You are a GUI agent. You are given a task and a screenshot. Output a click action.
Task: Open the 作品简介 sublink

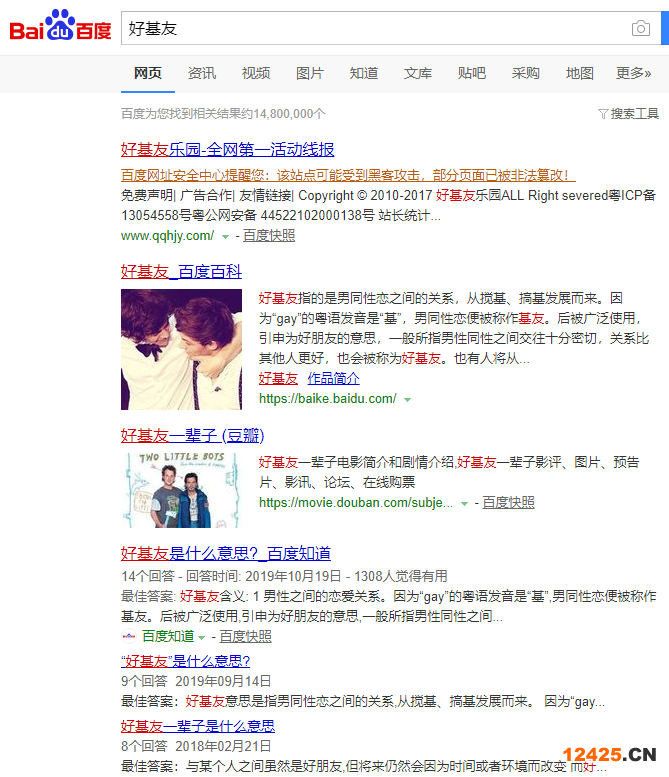[x=334, y=379]
